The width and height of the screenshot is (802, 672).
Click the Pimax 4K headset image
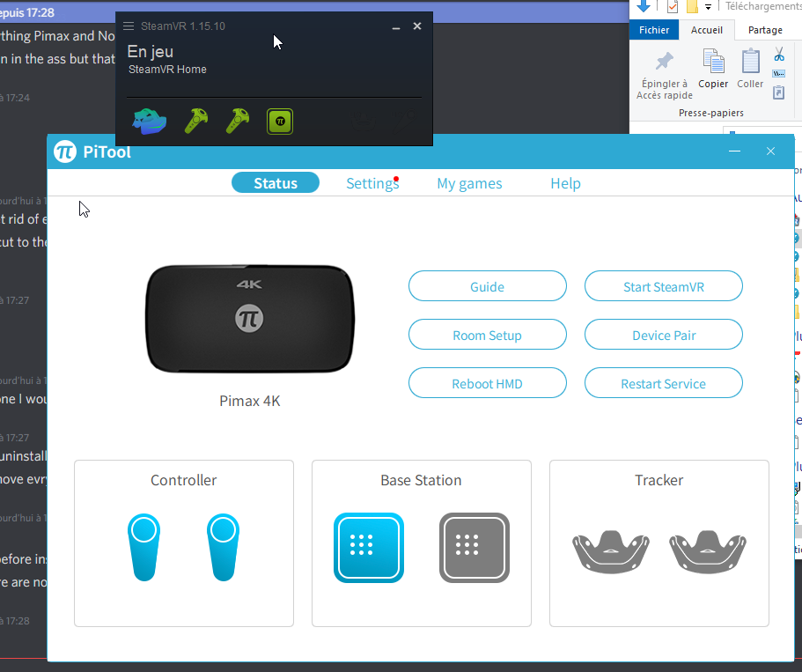(x=250, y=318)
